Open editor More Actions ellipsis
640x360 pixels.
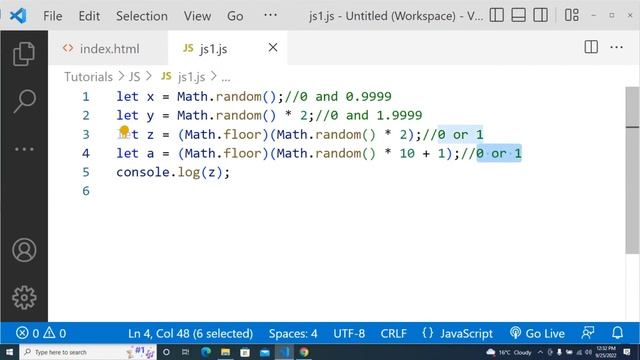616,47
